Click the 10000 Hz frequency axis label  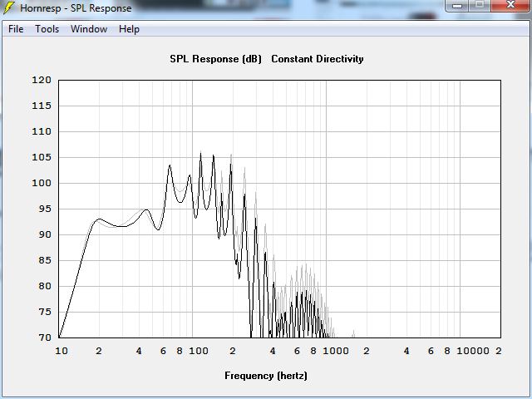(473, 351)
